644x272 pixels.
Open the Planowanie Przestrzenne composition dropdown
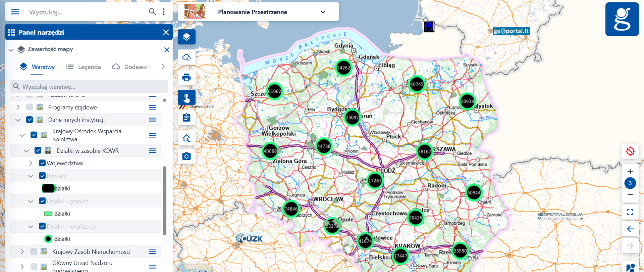[x=323, y=12]
